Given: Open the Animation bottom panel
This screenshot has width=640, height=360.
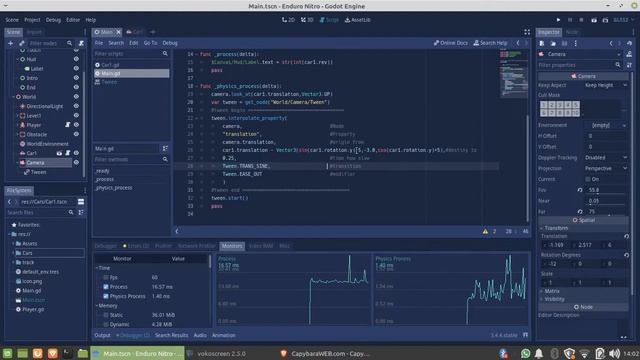Looking at the screenshot, I should click(224, 336).
